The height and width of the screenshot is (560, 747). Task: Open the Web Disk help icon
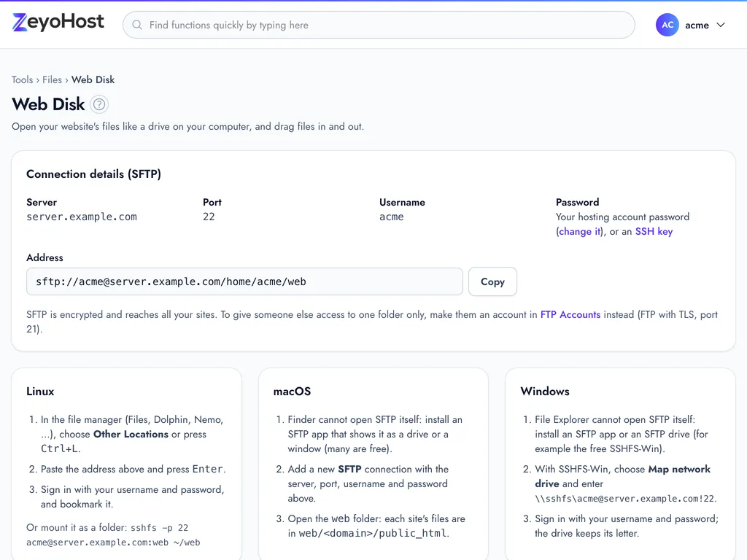[99, 104]
